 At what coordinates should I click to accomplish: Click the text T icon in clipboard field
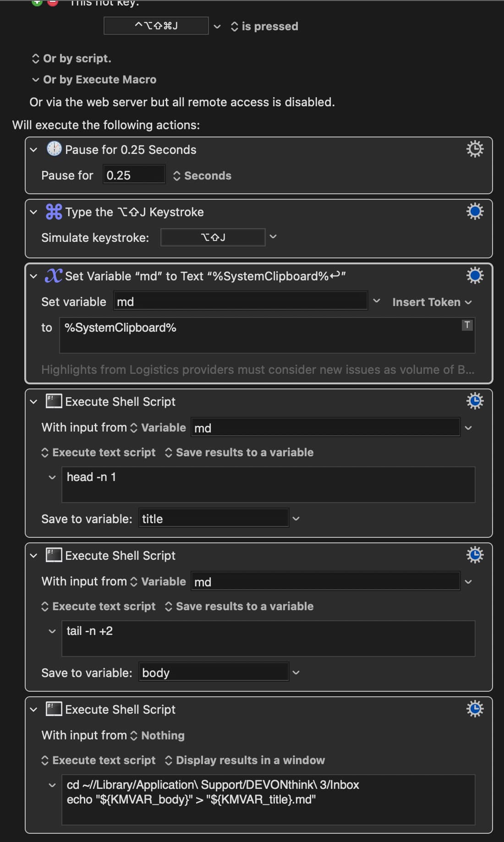(x=467, y=325)
